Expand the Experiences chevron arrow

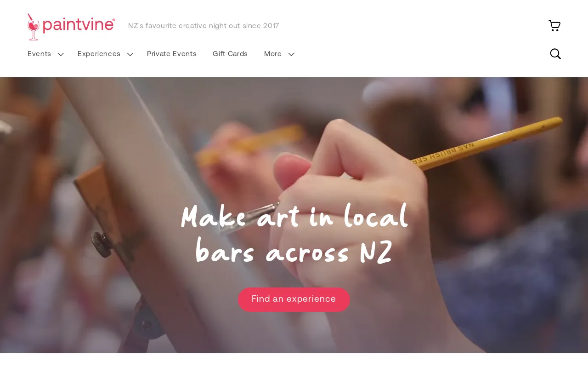coord(130,54)
